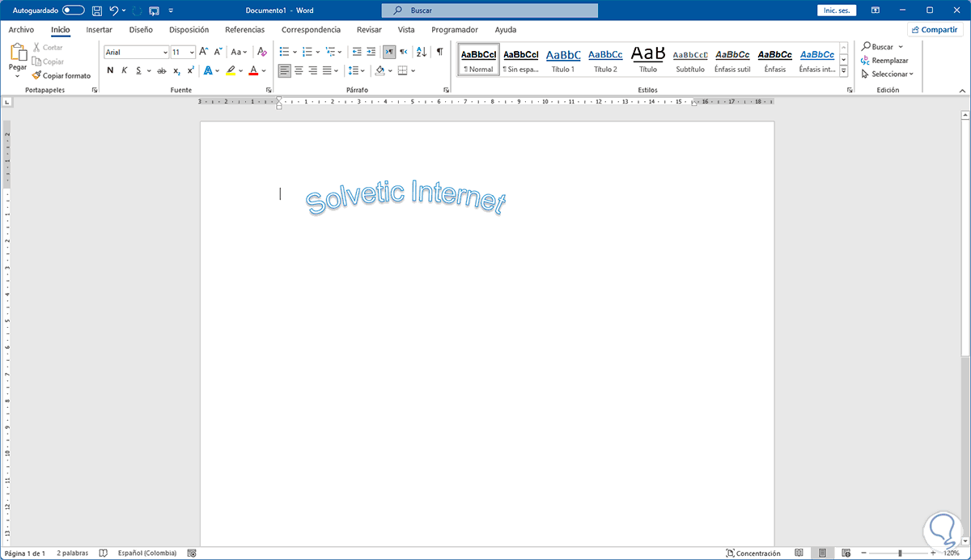The width and height of the screenshot is (971, 560).
Task: Open the Disposición tab
Action: point(189,29)
